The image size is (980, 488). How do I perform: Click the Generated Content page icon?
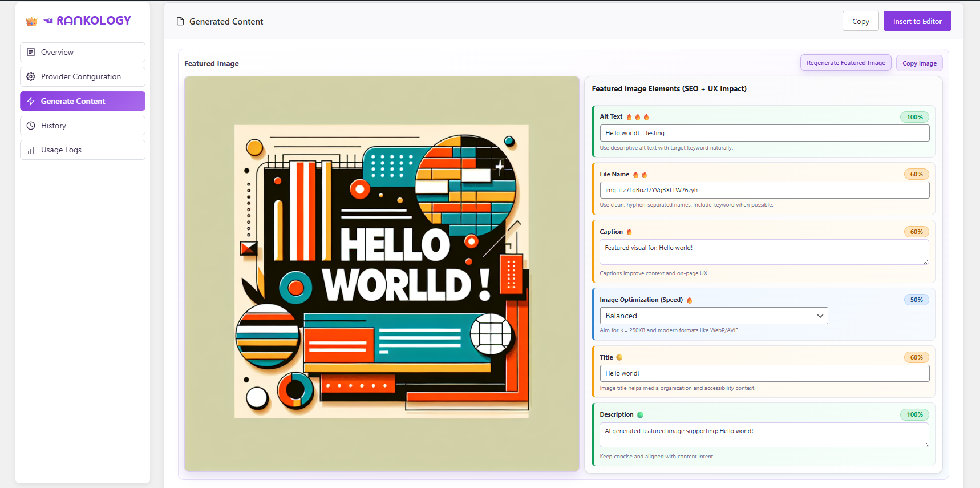click(x=180, y=22)
